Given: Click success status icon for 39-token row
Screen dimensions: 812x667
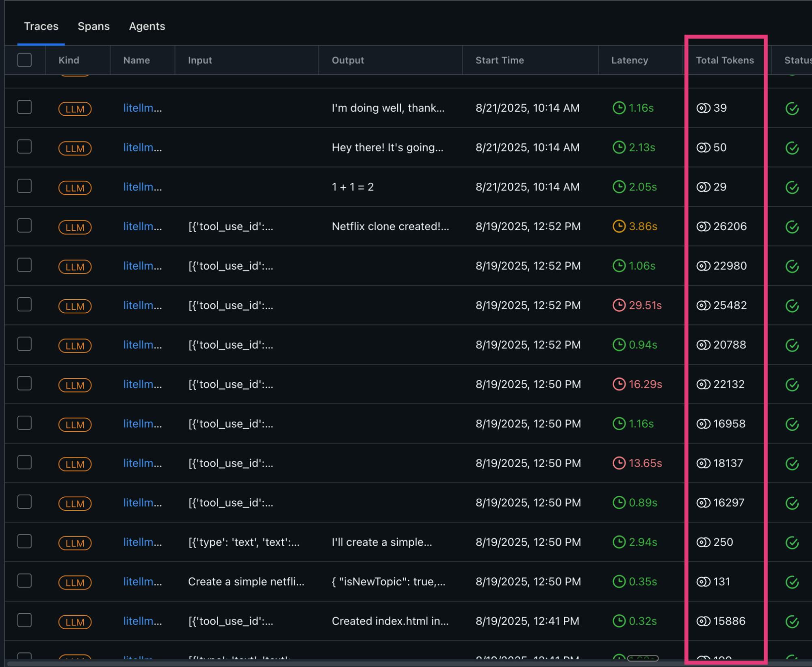Looking at the screenshot, I should [792, 109].
